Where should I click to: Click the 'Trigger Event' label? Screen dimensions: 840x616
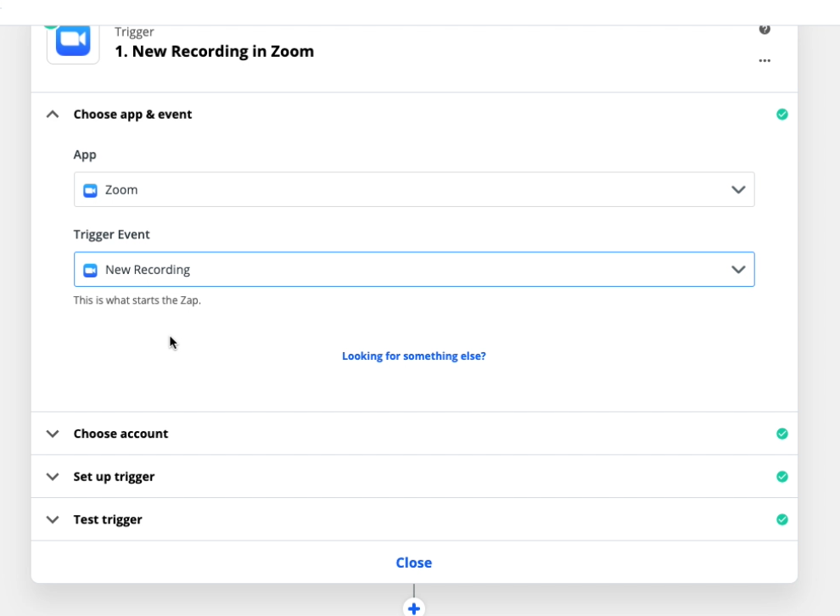coord(111,235)
